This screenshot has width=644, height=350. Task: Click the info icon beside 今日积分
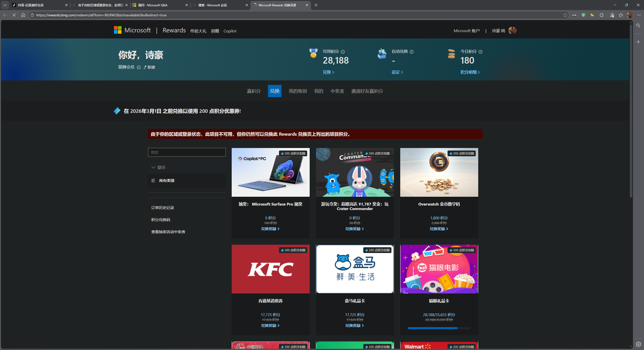480,52
